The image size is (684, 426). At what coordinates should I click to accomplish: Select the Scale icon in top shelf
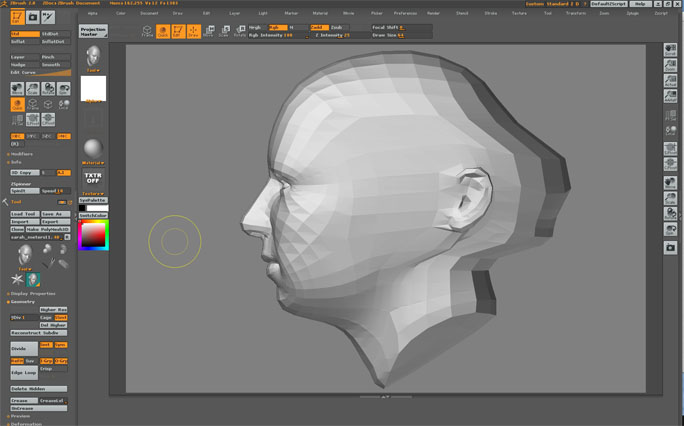224,31
